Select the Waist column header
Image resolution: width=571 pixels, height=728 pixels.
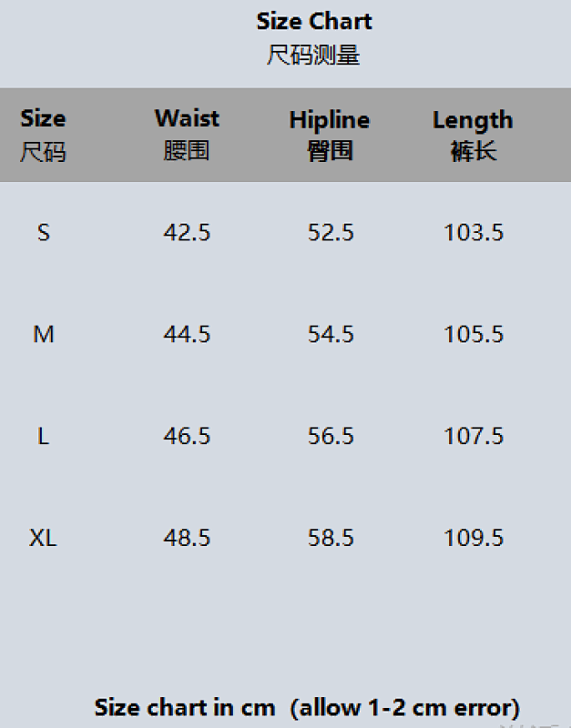click(187, 135)
